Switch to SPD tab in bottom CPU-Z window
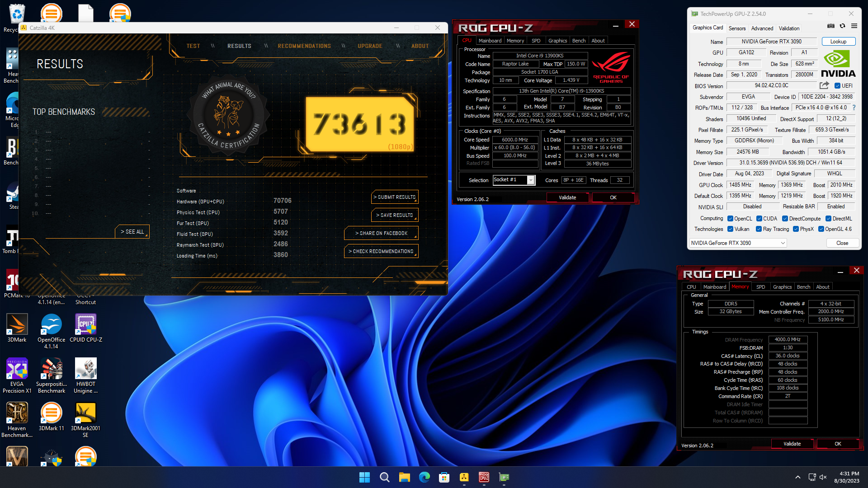Screen dimensions: 868x488 pyautogui.click(x=760, y=287)
